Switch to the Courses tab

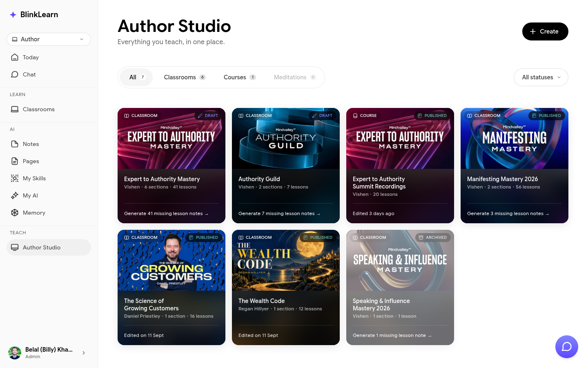240,77
